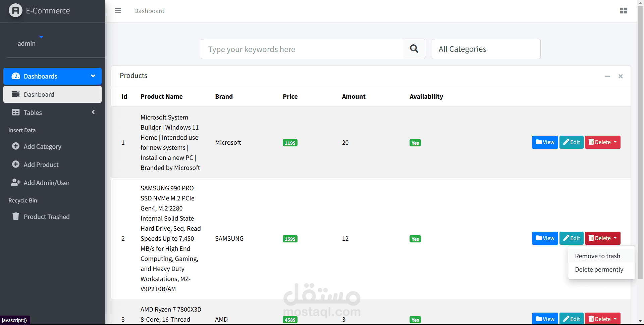The width and height of the screenshot is (644, 325).
Task: Choose Remove to trash option
Action: (597, 256)
